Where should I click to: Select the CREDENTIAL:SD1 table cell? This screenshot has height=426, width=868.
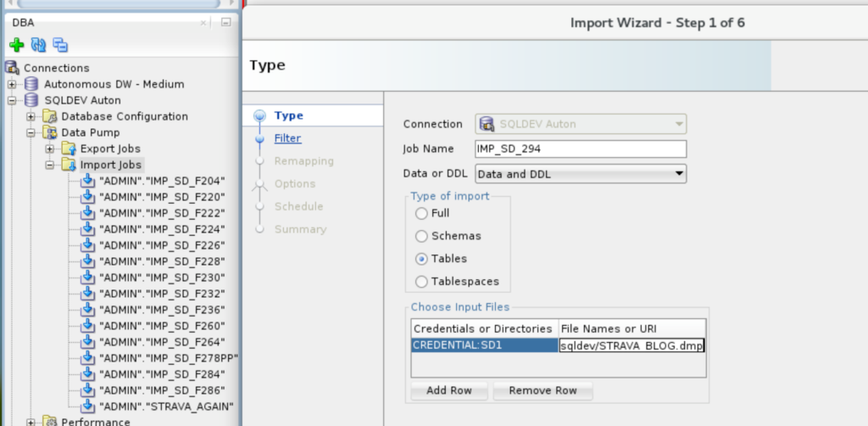(485, 345)
